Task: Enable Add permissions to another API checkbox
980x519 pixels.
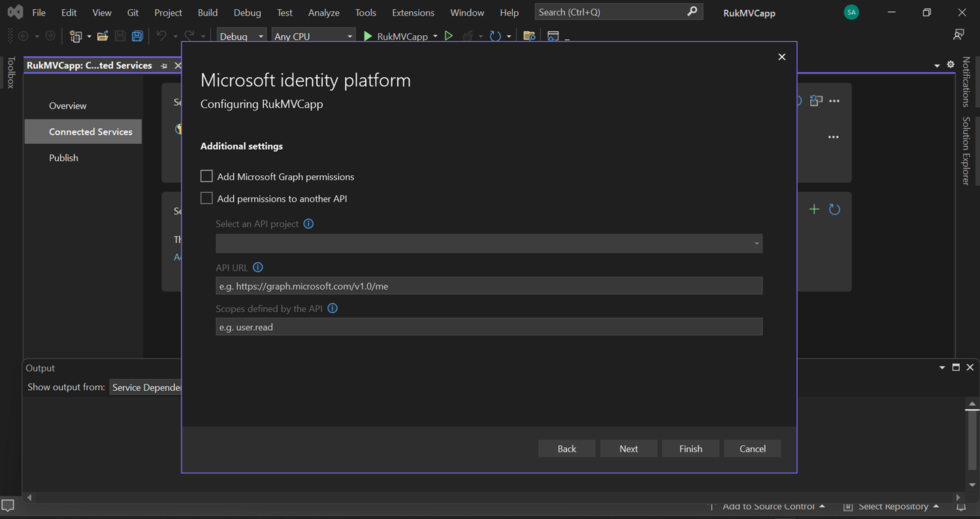Action: coord(206,198)
